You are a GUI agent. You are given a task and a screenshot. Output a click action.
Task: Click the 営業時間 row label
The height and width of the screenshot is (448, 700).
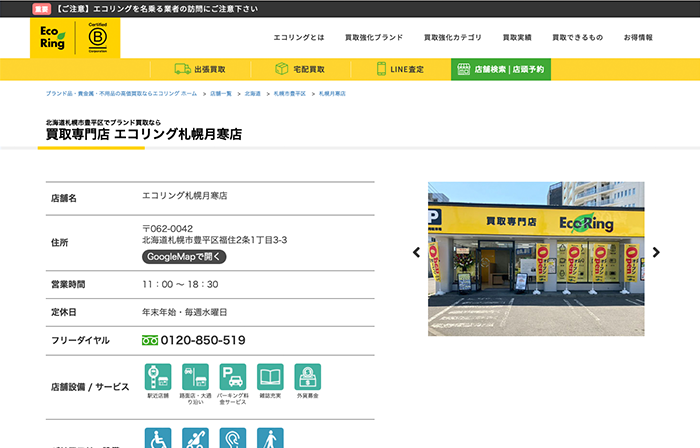68,284
